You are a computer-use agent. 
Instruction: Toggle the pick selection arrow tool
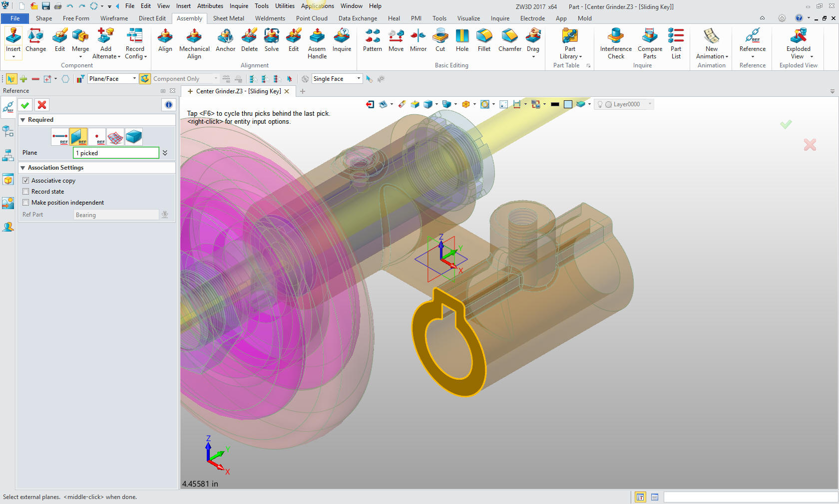[x=11, y=79]
